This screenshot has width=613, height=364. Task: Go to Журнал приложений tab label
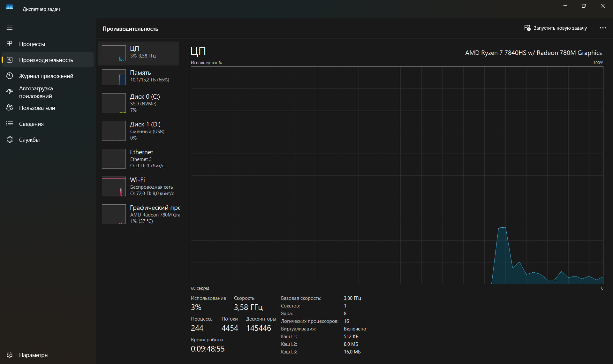point(46,76)
